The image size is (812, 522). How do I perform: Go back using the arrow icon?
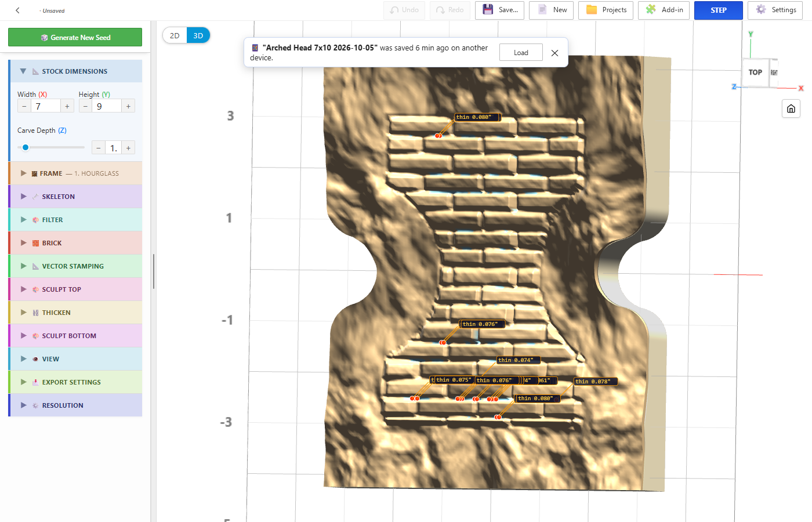tap(17, 10)
